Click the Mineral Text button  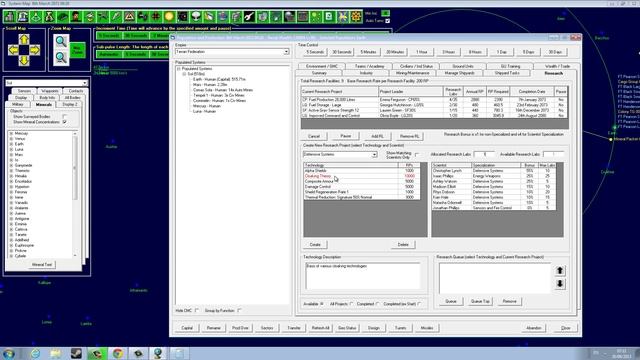(x=42, y=264)
